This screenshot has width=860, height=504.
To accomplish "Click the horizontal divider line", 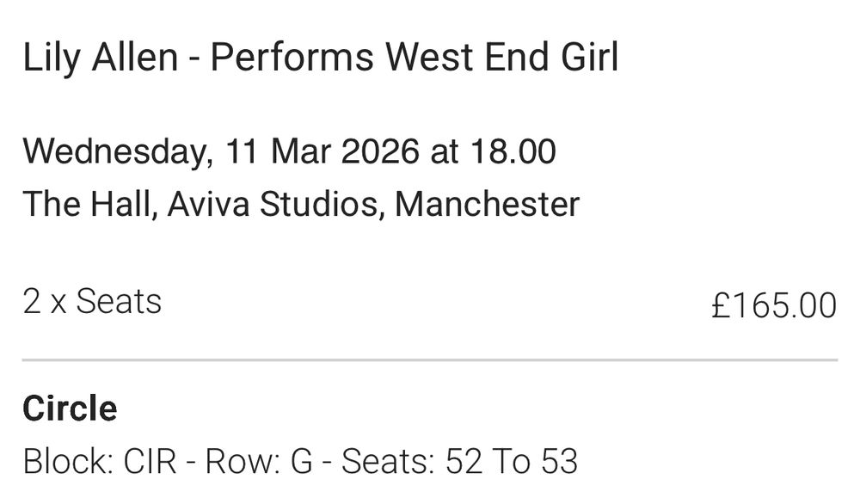I will click(x=430, y=360).
